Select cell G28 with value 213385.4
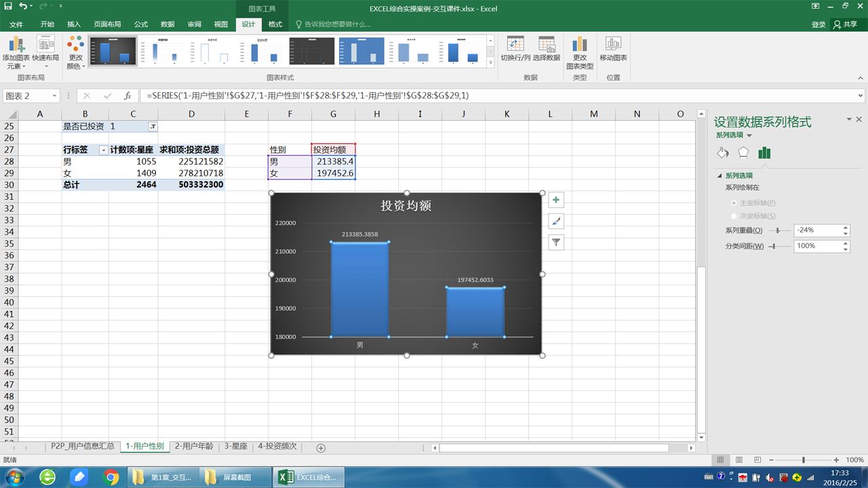Image resolution: width=868 pixels, height=488 pixels. pos(333,161)
